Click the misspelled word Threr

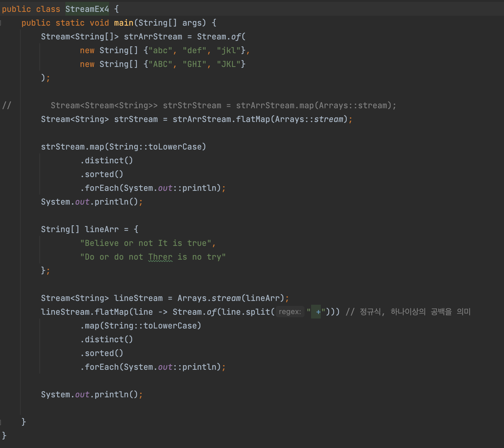[x=160, y=257]
